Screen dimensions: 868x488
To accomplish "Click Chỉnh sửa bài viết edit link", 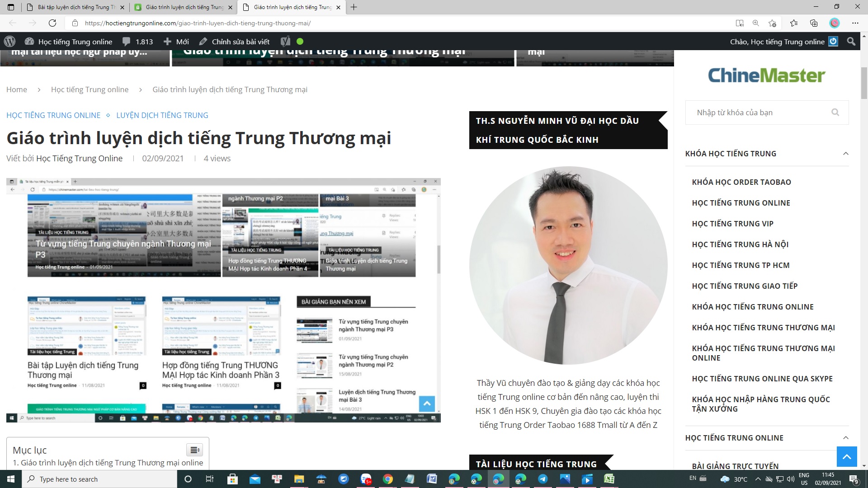I will click(235, 42).
